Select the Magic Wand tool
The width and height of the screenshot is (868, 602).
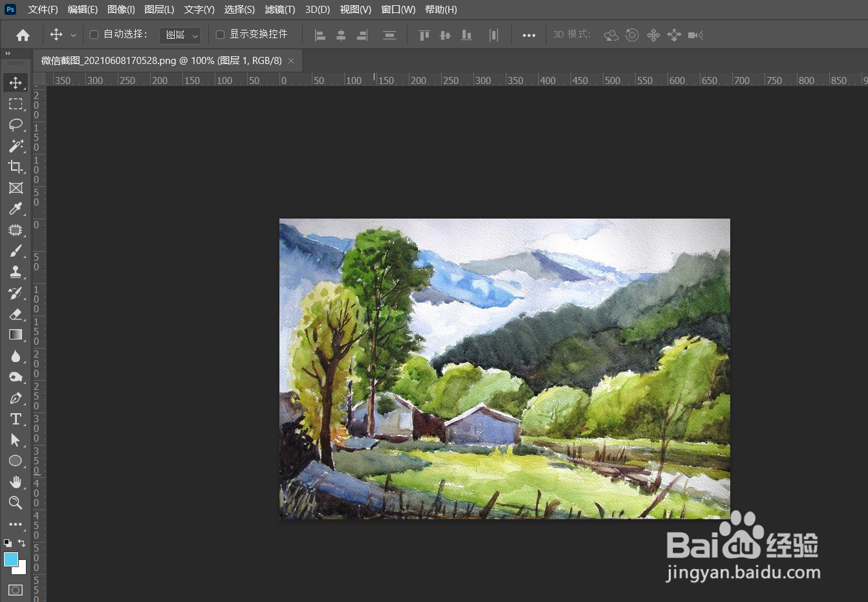click(x=16, y=145)
